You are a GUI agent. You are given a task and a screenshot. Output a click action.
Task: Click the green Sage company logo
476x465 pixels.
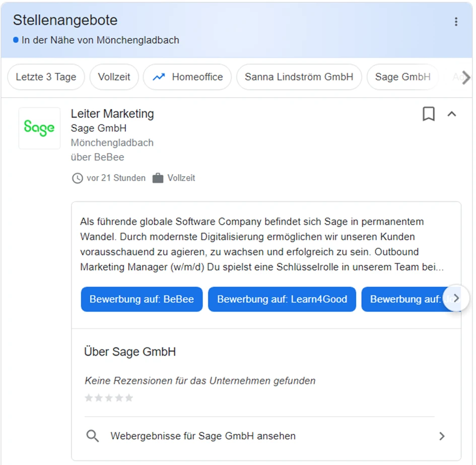(x=39, y=128)
